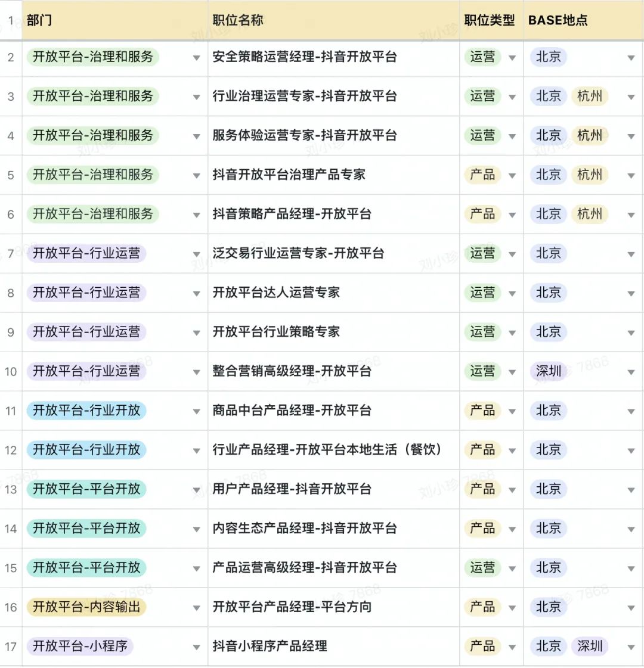Click the 深圳 tag in row 10
Screen dimensions: 644x668
(549, 371)
